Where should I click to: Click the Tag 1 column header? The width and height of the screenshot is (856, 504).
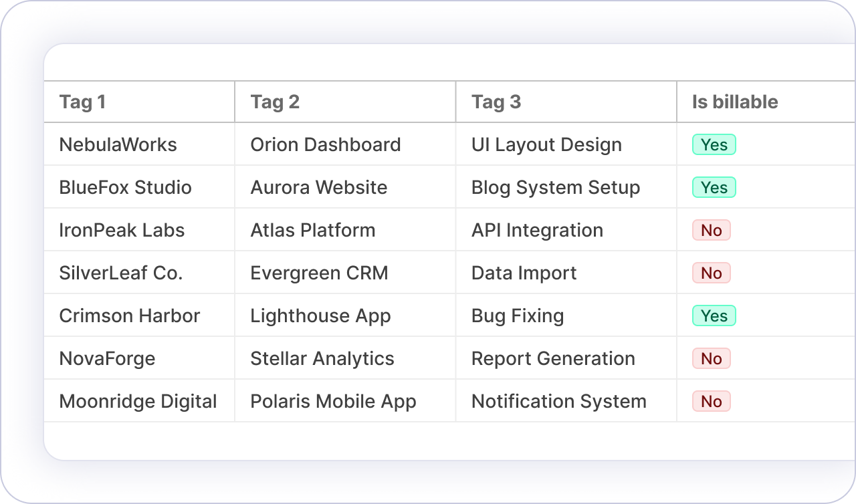[83, 102]
